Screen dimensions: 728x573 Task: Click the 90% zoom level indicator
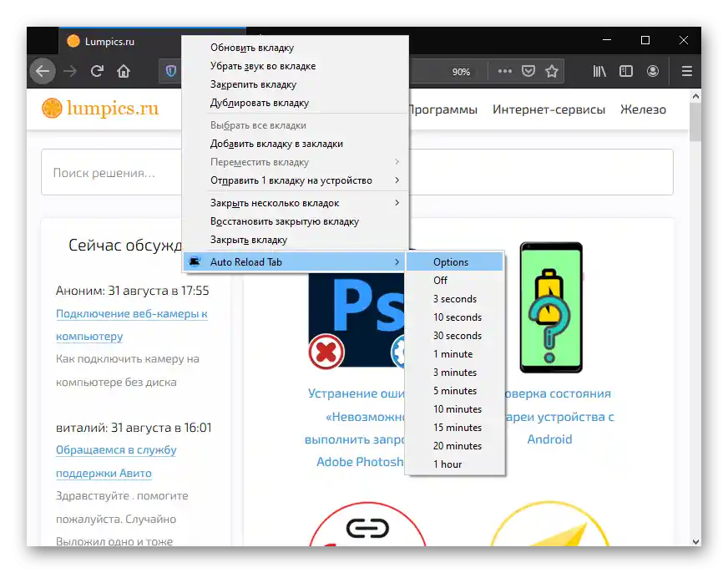point(461,72)
